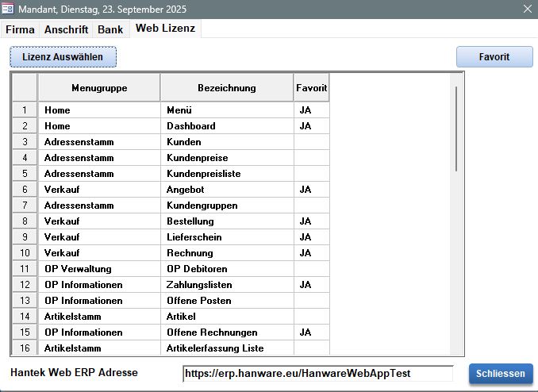The height and width of the screenshot is (392, 538).
Task: Switch to the Firma tab
Action: [20, 29]
